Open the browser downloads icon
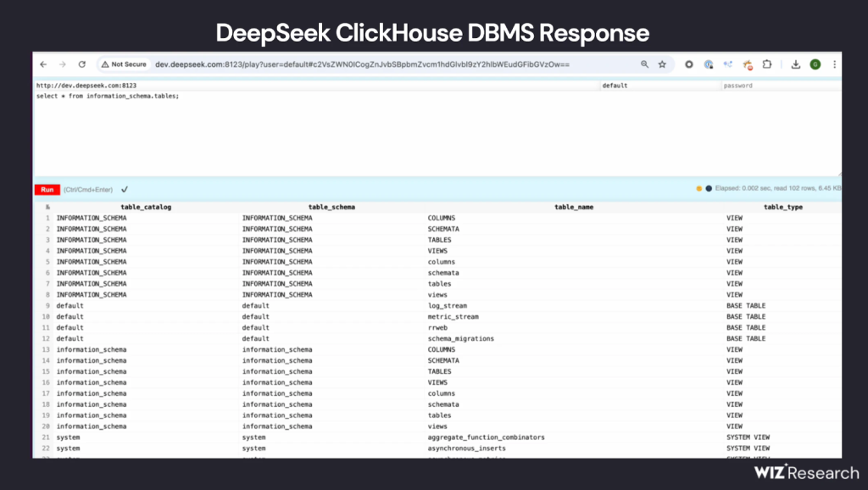The image size is (868, 490). 796,64
